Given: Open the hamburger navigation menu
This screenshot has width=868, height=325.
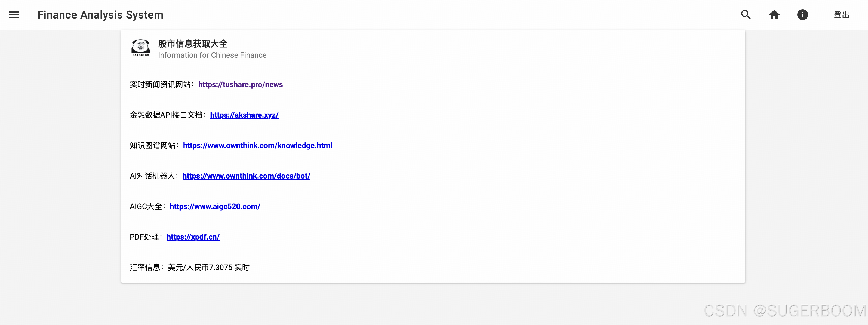Looking at the screenshot, I should point(14,15).
